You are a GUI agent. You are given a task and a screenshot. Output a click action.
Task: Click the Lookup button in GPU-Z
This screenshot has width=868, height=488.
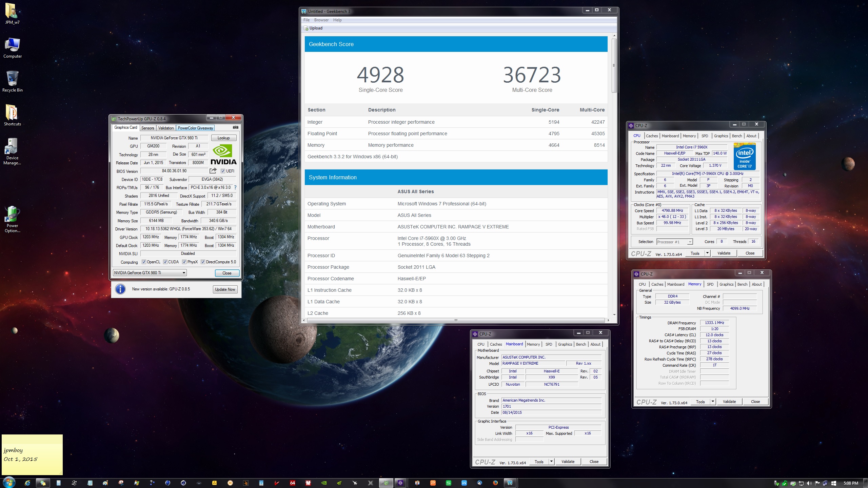click(x=224, y=138)
